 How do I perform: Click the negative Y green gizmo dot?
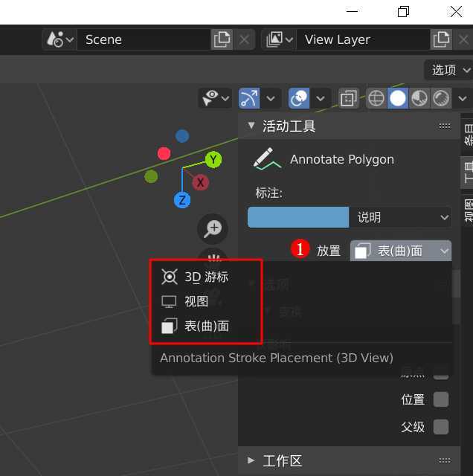pos(151,176)
